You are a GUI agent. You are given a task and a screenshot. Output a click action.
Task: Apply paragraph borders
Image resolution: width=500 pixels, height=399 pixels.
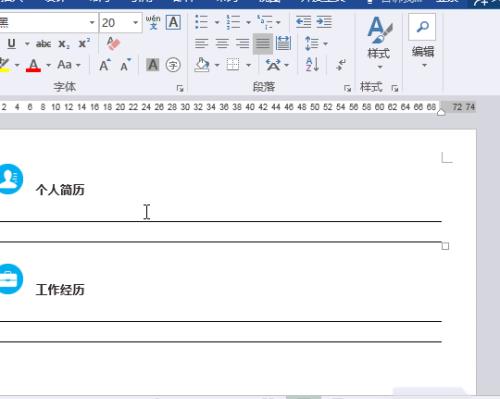tap(233, 64)
